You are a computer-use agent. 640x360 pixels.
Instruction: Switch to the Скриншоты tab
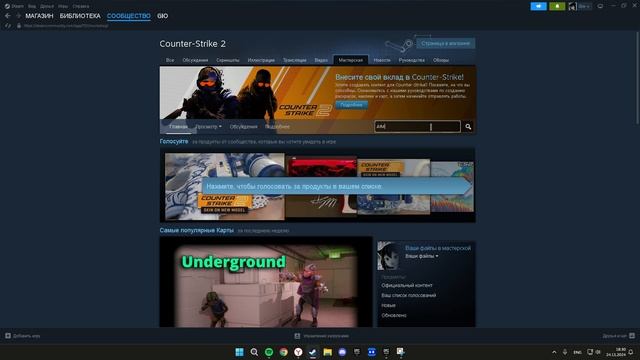click(228, 60)
